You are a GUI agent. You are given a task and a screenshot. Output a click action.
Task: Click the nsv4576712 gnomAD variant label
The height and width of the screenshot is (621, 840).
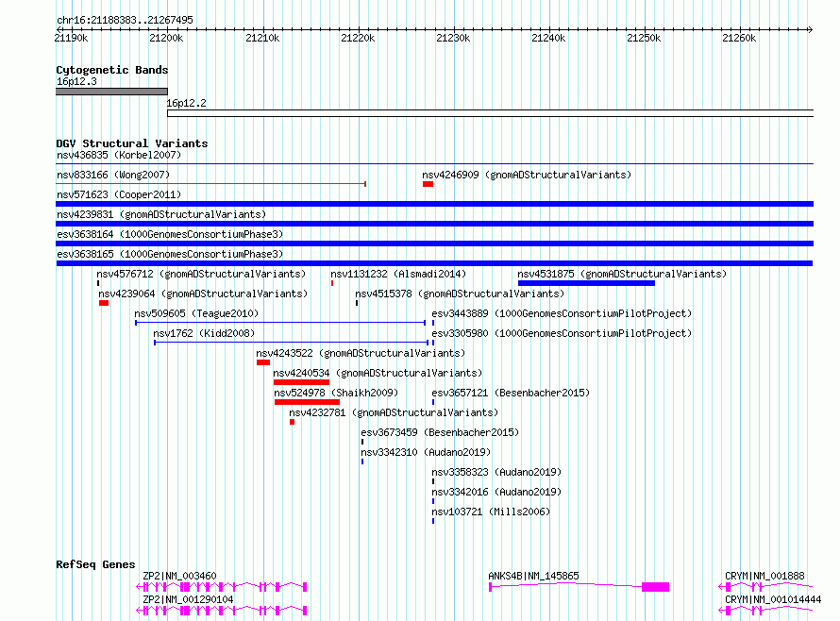[201, 274]
